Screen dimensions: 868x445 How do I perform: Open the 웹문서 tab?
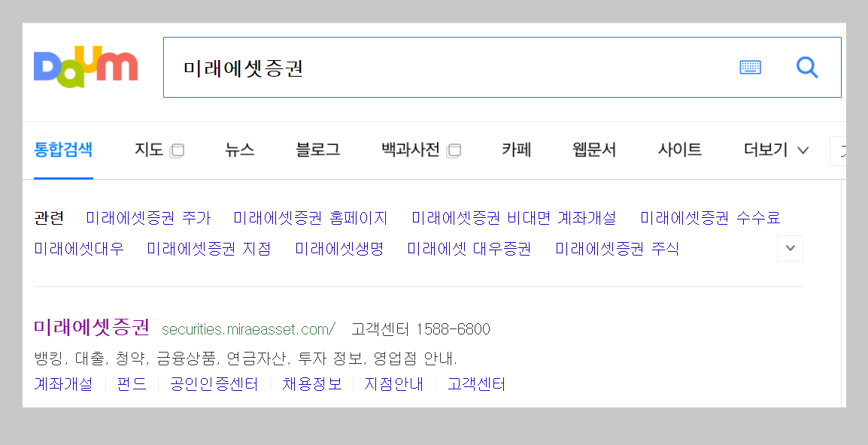[x=594, y=150]
